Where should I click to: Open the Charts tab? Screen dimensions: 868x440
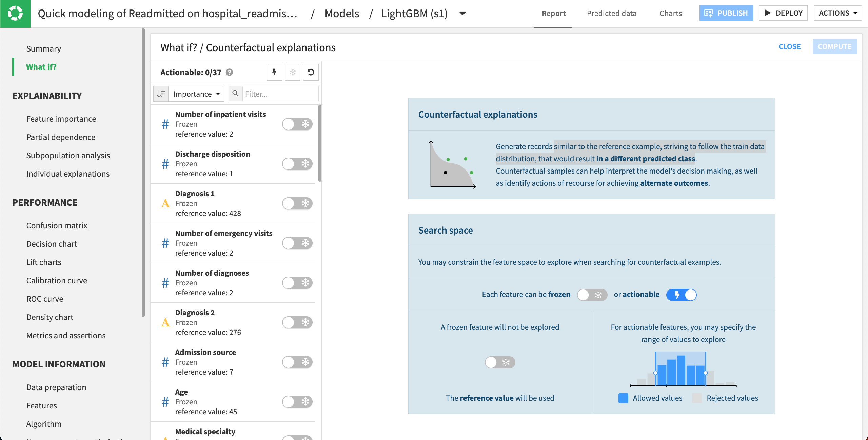point(670,13)
